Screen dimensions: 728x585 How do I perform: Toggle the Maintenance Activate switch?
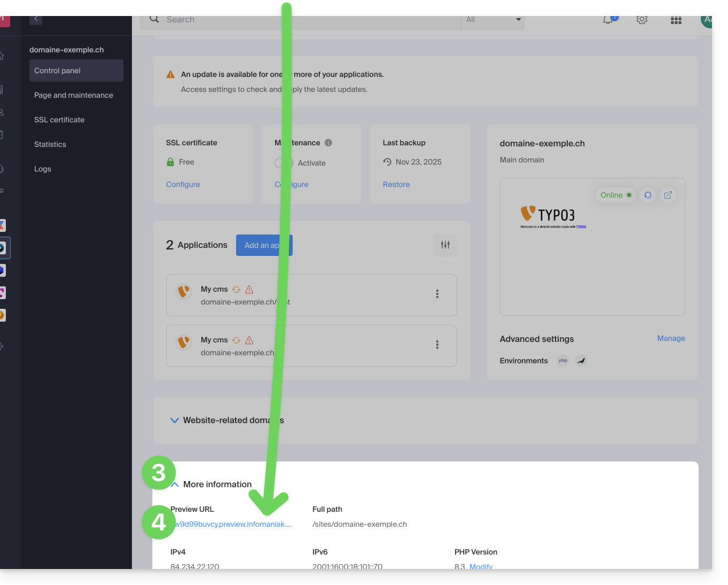click(281, 163)
